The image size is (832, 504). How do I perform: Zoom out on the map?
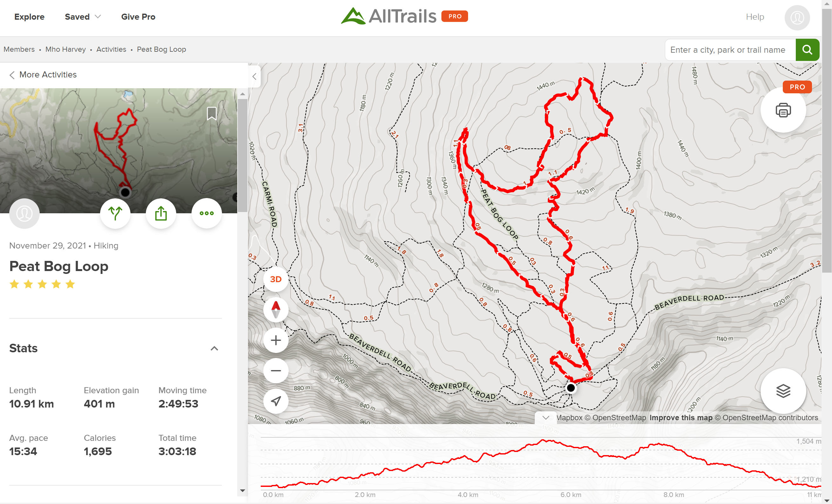276,371
